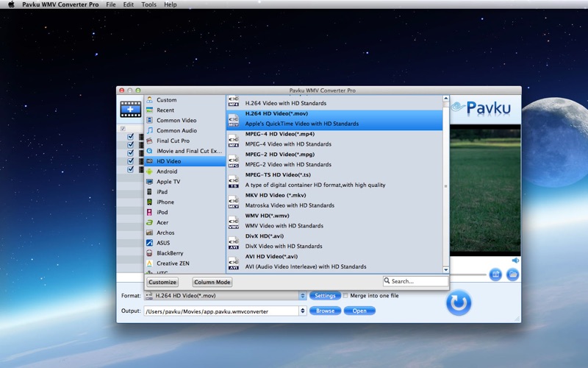Click the Open output folder button
Viewport: 588px width, 368px height.
(359, 311)
